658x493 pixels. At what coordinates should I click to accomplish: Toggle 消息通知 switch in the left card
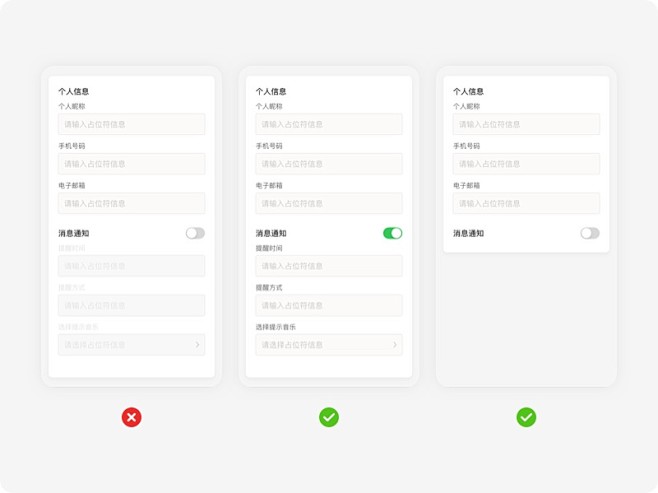click(x=195, y=233)
